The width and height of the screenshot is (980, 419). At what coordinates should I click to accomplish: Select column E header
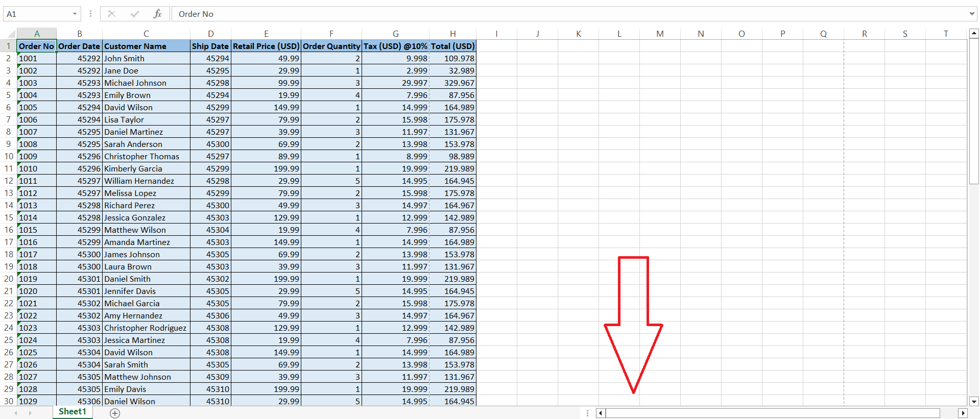[x=266, y=34]
